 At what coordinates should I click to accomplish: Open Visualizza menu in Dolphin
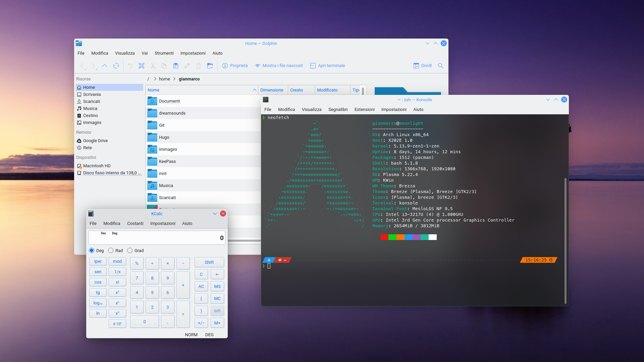(x=125, y=53)
